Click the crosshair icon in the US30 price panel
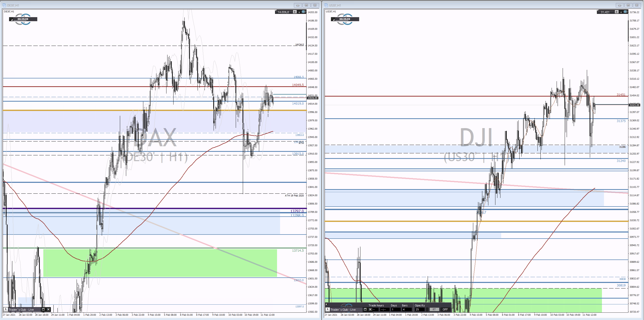Viewport: 644px width, 320px height. click(617, 12)
